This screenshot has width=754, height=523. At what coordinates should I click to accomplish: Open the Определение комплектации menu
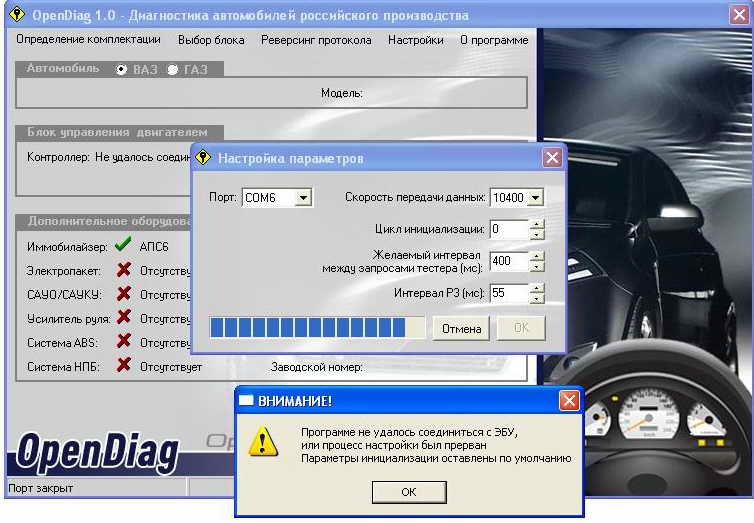point(88,40)
